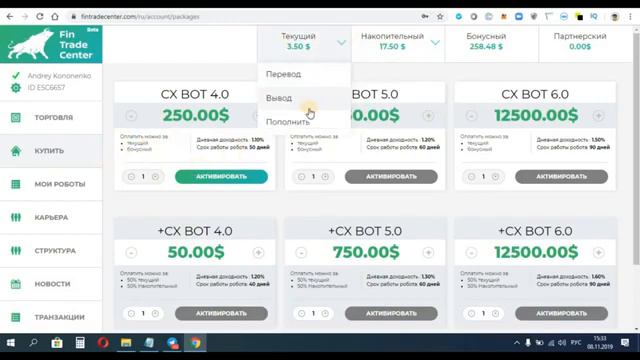Open the Транзакции transactions page
This screenshot has width=640, height=360.
point(51,317)
